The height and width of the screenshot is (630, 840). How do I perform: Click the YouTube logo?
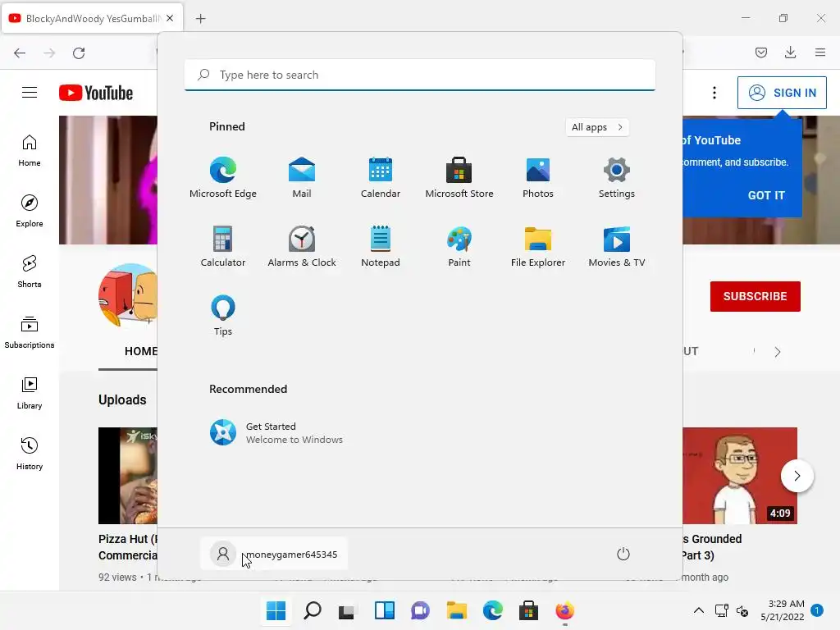96,93
